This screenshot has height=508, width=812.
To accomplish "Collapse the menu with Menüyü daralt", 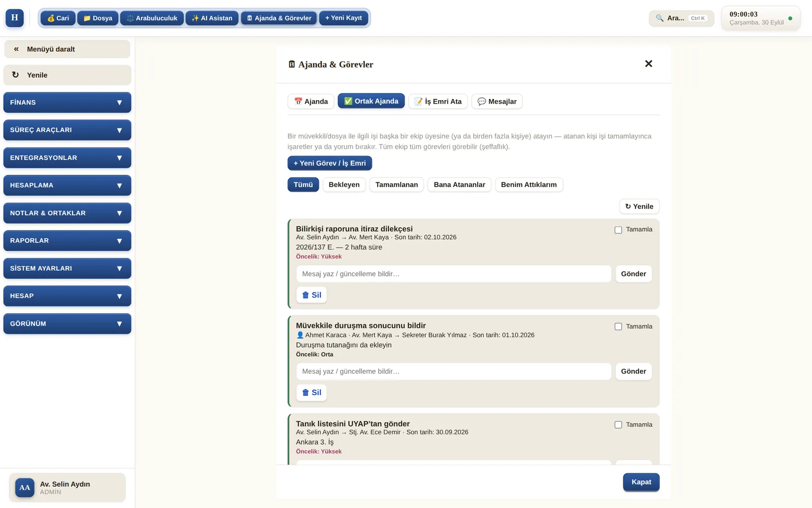I will tap(67, 49).
